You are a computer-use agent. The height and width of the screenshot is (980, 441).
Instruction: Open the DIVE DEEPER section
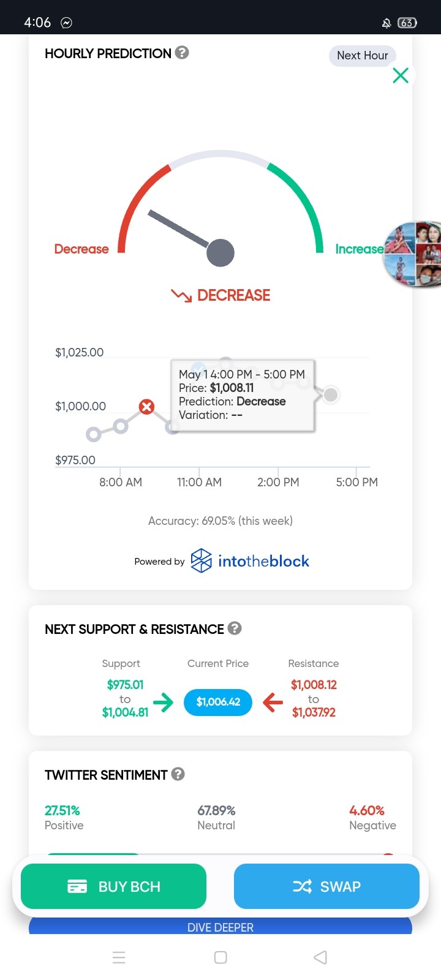point(221,926)
